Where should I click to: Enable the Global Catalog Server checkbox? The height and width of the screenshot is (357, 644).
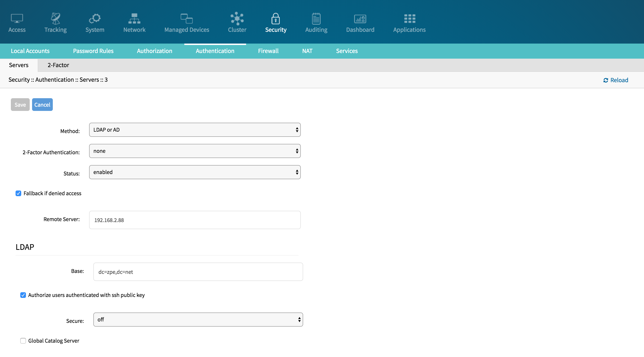pos(23,341)
